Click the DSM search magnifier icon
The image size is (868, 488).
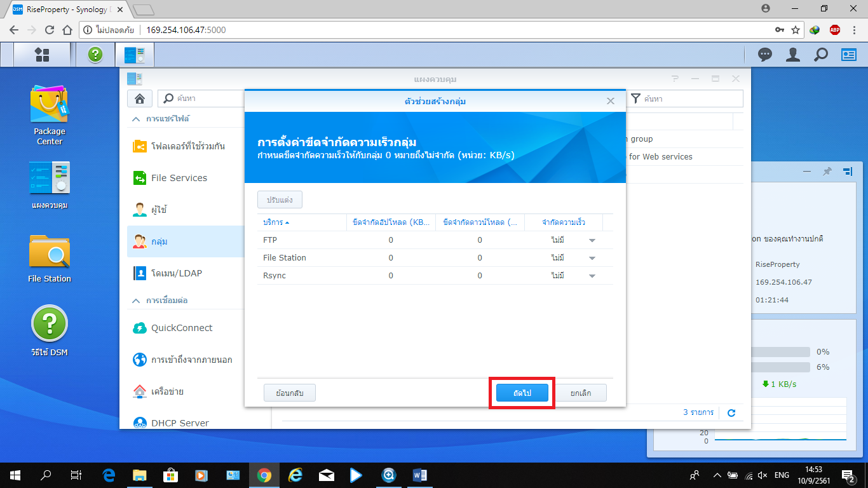(x=821, y=55)
